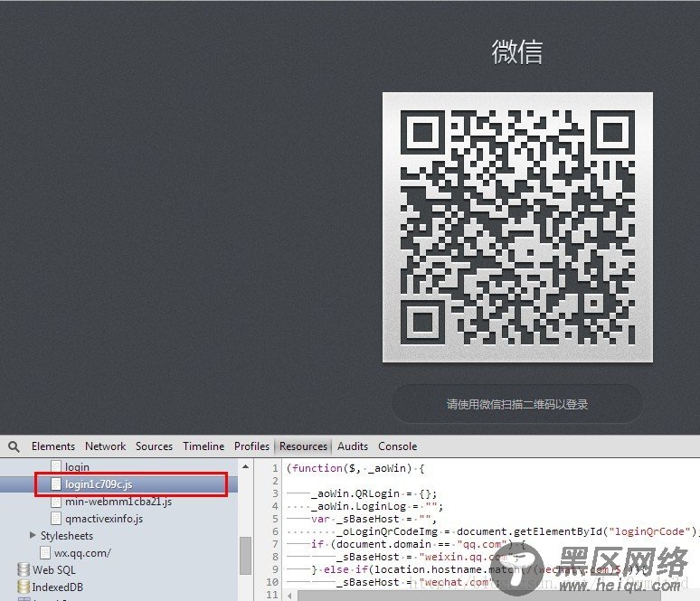The width and height of the screenshot is (700, 601).
Task: Open the Sources tab
Action: point(154,446)
